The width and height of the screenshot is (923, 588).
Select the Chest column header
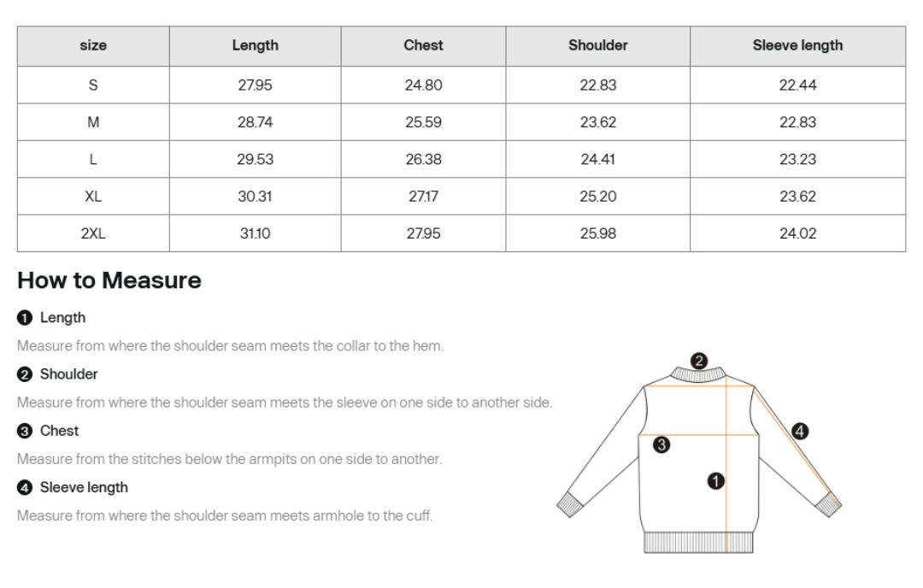(x=423, y=46)
